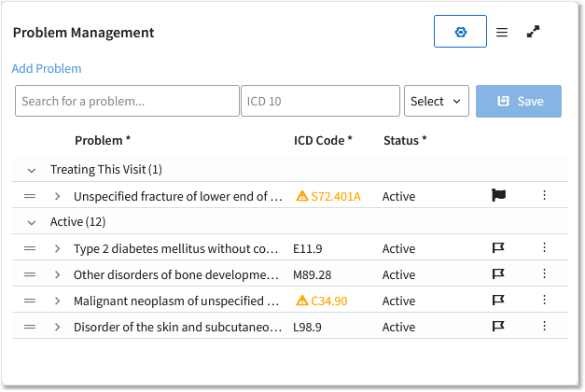This screenshot has width=585, height=392.
Task: Flag the Type 2 diabetes problem
Action: click(498, 247)
